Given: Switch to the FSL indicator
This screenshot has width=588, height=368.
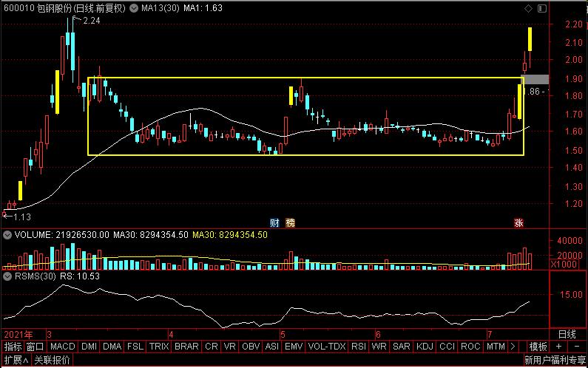Looking at the screenshot, I should click(x=135, y=347).
